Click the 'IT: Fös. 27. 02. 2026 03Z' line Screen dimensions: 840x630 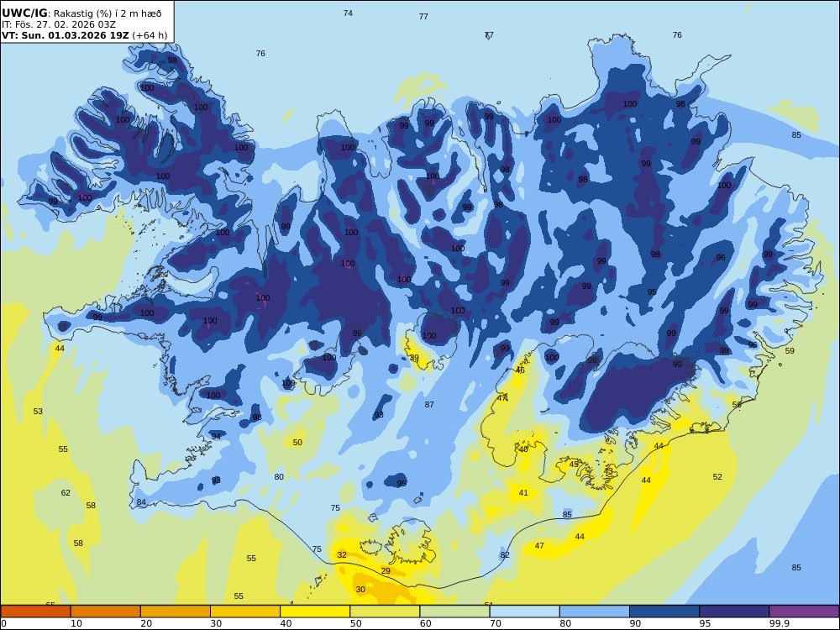click(x=59, y=24)
